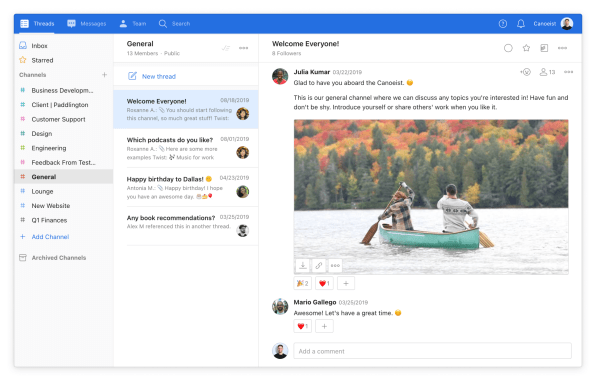Mark thread done with circle toggle
Screen dimensions: 596x381
tap(508, 48)
